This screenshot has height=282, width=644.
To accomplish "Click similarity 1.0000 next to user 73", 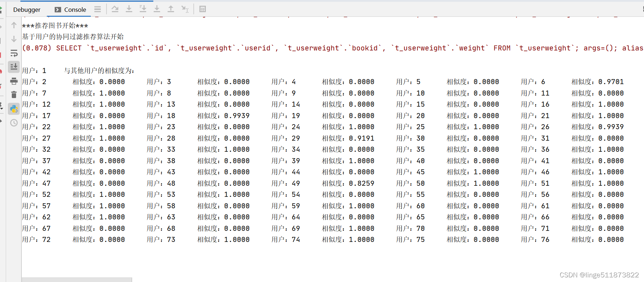I will [x=237, y=239].
